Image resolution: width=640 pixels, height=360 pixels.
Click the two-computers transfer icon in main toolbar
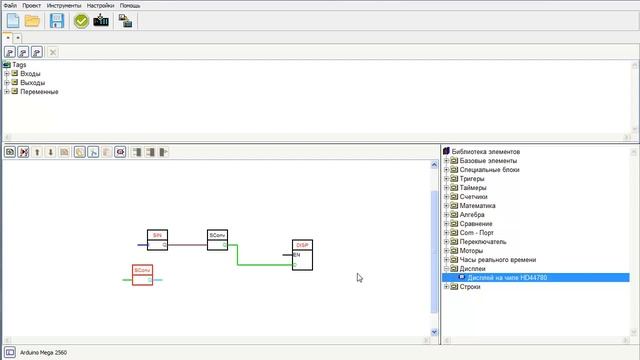(x=125, y=20)
